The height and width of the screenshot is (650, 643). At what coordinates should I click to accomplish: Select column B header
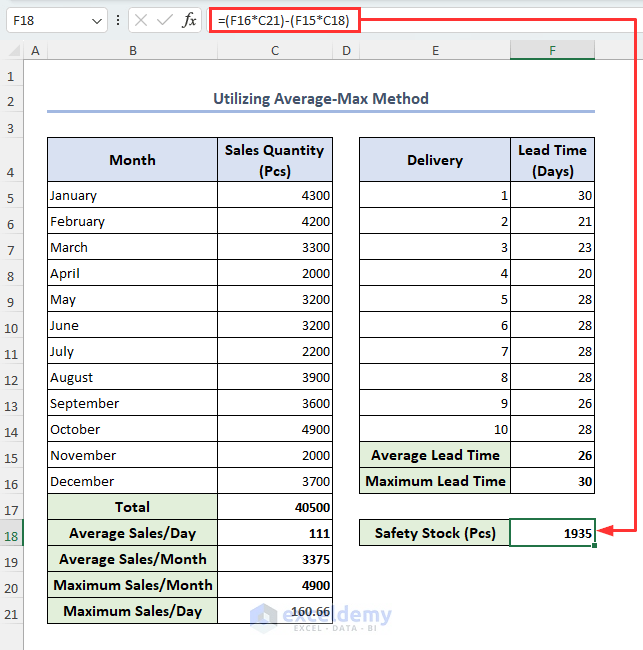[132, 50]
